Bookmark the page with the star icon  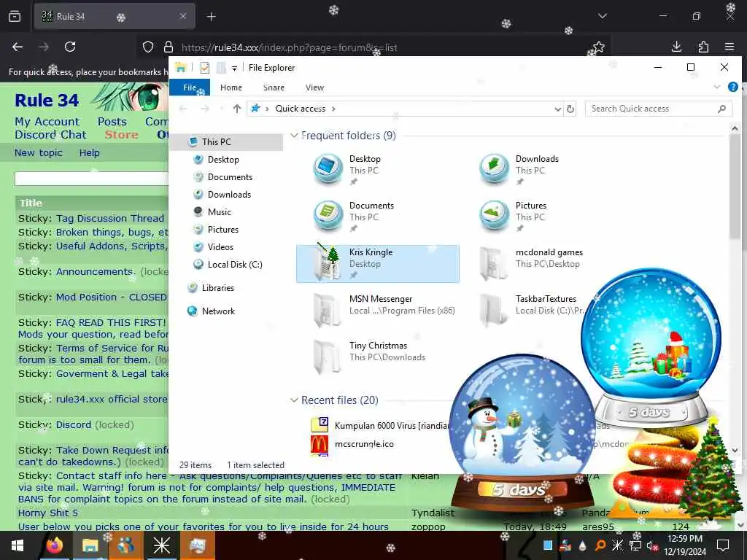coord(598,47)
